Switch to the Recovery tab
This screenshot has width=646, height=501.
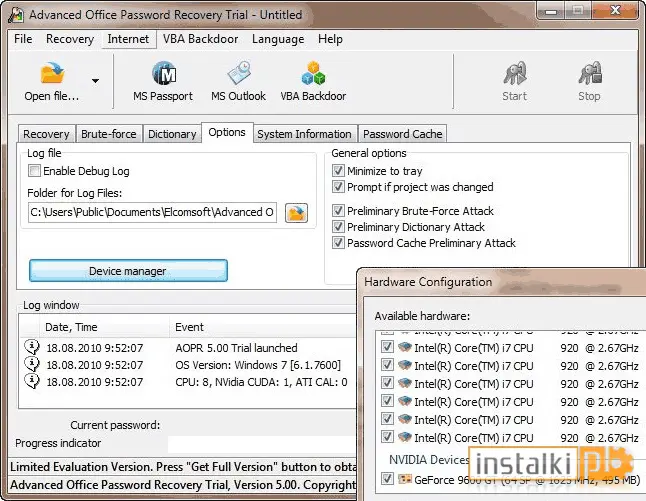pos(46,134)
